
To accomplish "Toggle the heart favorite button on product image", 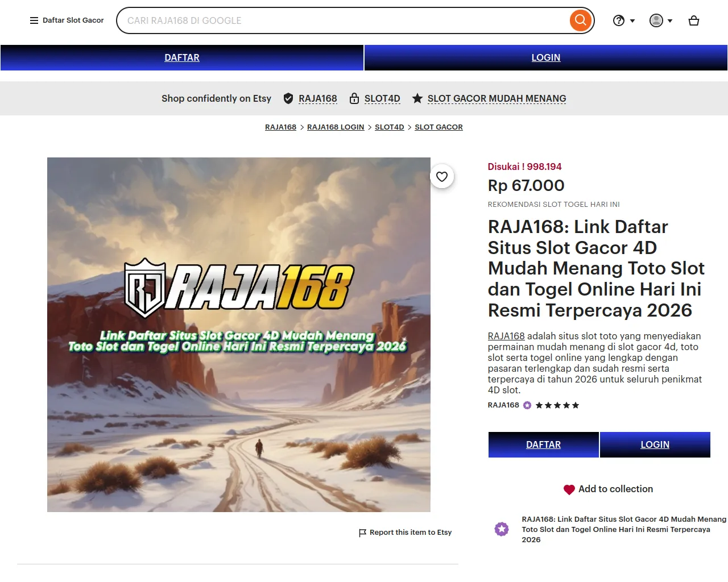I will [x=442, y=177].
